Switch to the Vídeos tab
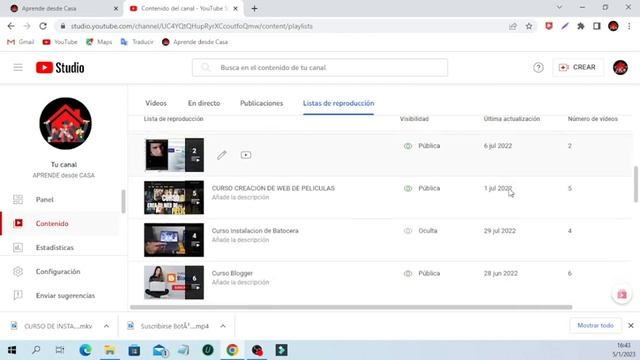640x360 pixels. (x=156, y=103)
